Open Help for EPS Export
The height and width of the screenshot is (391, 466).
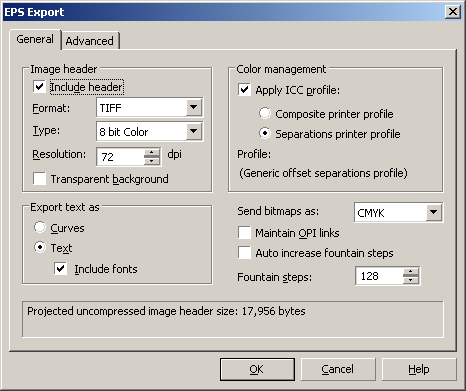click(x=419, y=369)
